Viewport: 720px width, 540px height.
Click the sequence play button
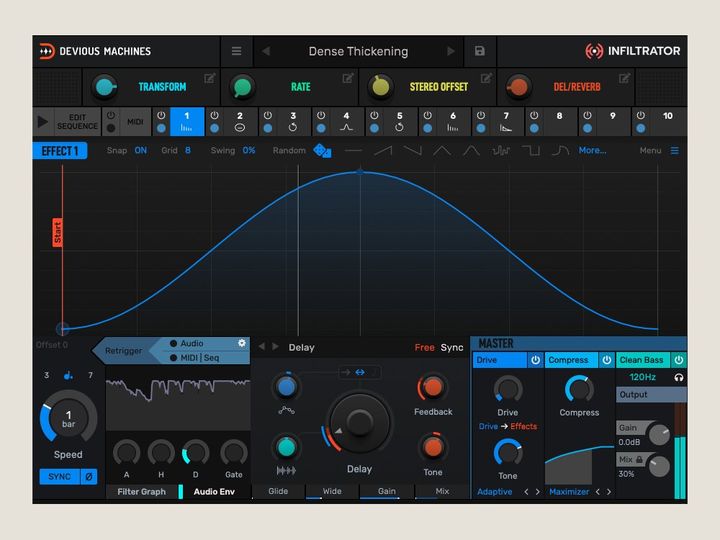43,122
